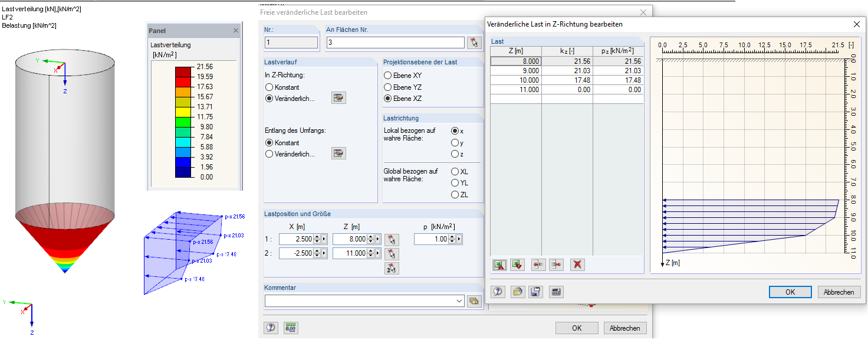Image resolution: width=868 pixels, height=346 pixels.
Task: Open help in Veränderliche Last dialog
Action: pyautogui.click(x=498, y=292)
